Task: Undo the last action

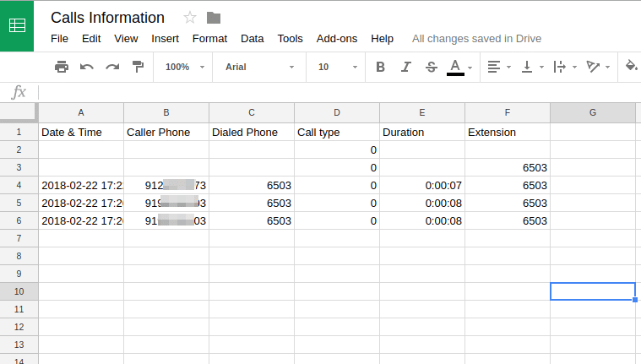Action: click(87, 67)
